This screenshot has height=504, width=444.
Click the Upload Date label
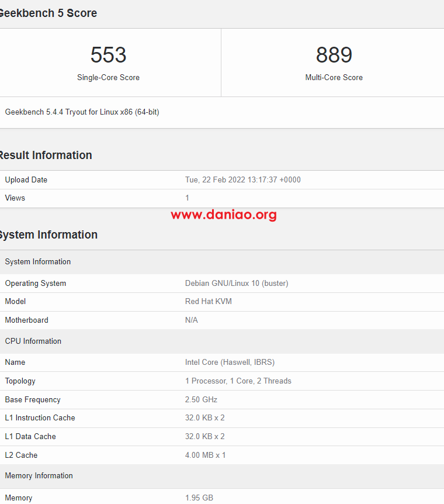26,179
